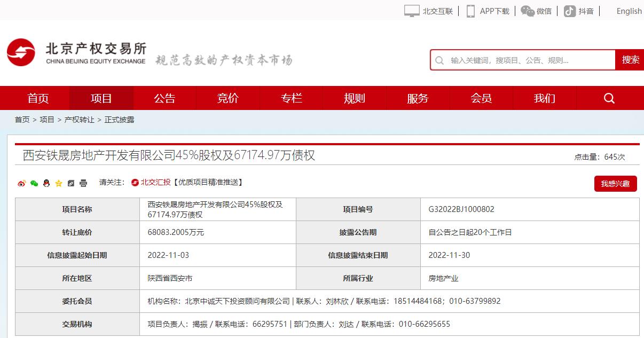Click the red 搜索 button

[630, 60]
